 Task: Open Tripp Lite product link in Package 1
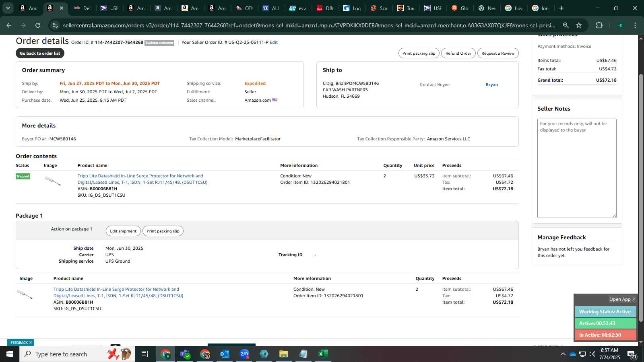118,292
